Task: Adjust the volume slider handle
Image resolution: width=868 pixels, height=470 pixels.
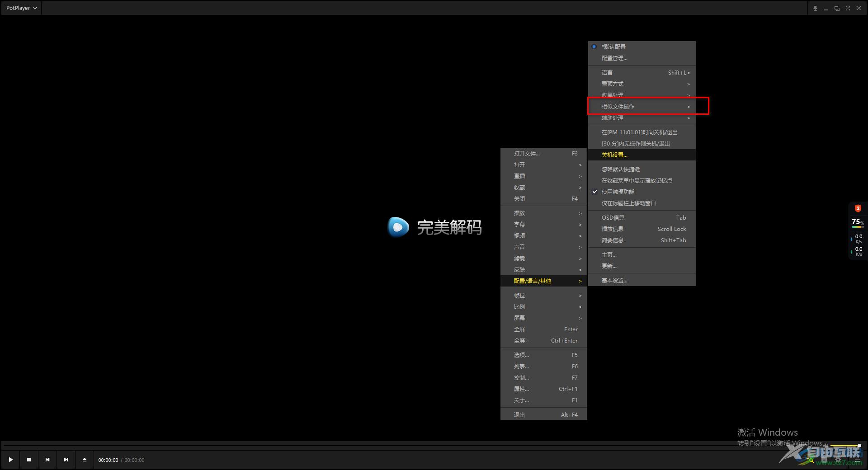Action: tap(859, 446)
